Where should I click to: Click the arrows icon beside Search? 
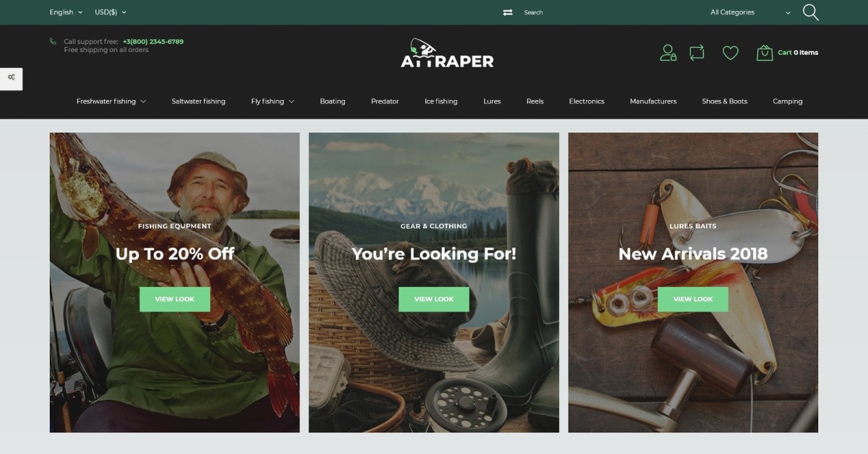pos(508,12)
